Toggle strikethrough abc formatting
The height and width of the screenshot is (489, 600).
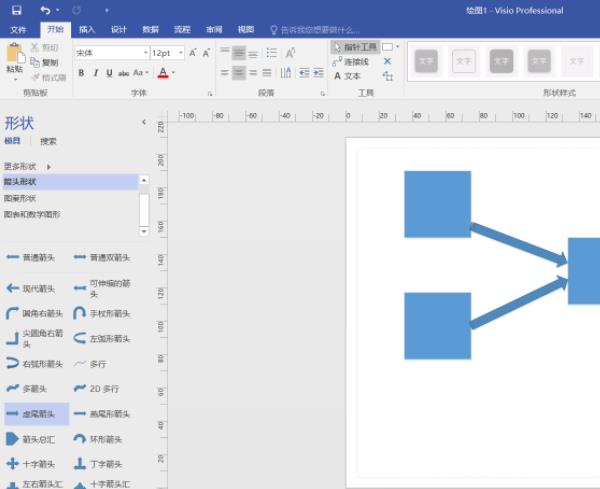pos(124,73)
